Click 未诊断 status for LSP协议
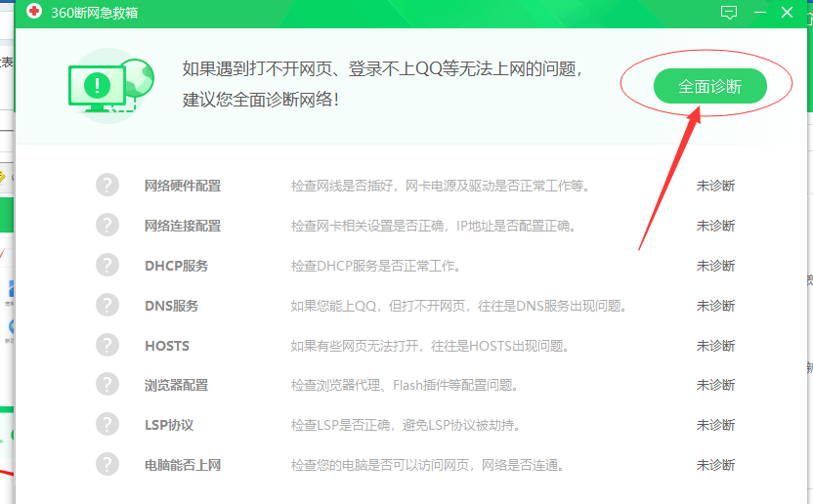Image resolution: width=813 pixels, height=504 pixels. coord(715,425)
